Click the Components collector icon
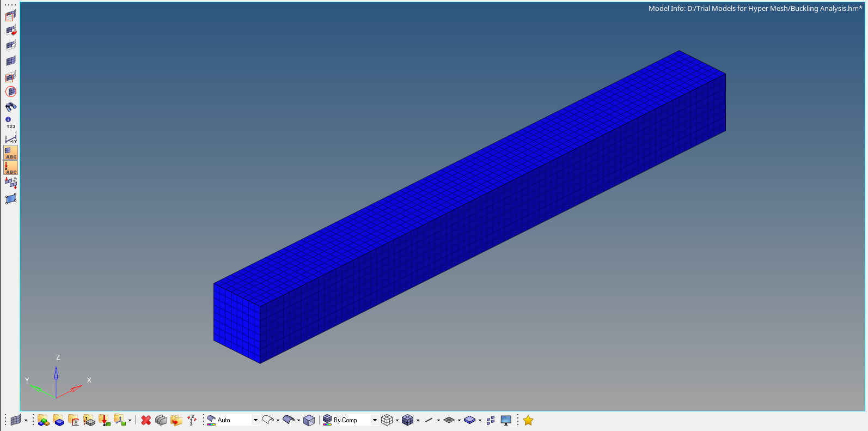The height and width of the screenshot is (431, 868). coord(44,420)
